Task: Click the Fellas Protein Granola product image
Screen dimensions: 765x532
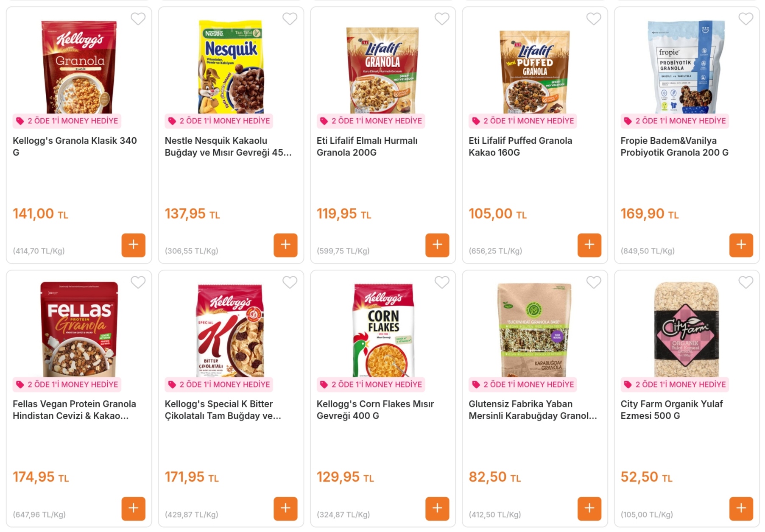Action: coord(79,329)
